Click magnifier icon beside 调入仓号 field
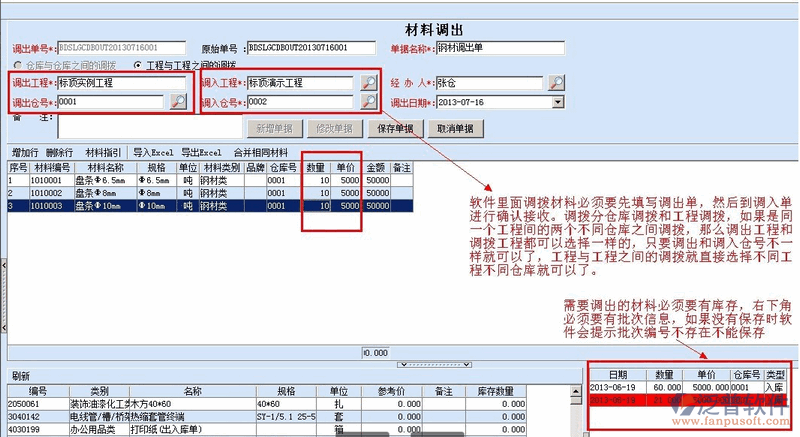 tap(368, 102)
